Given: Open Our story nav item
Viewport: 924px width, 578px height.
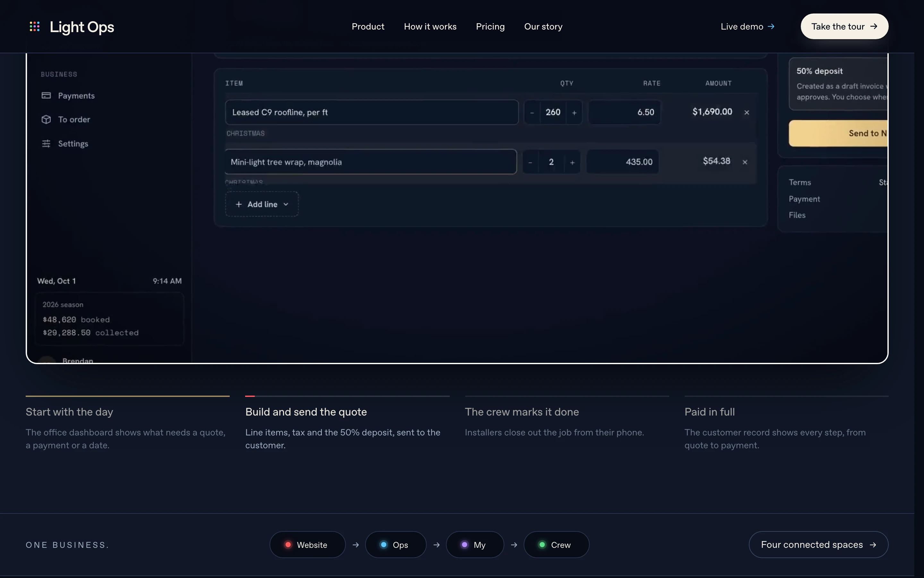Looking at the screenshot, I should [x=543, y=26].
